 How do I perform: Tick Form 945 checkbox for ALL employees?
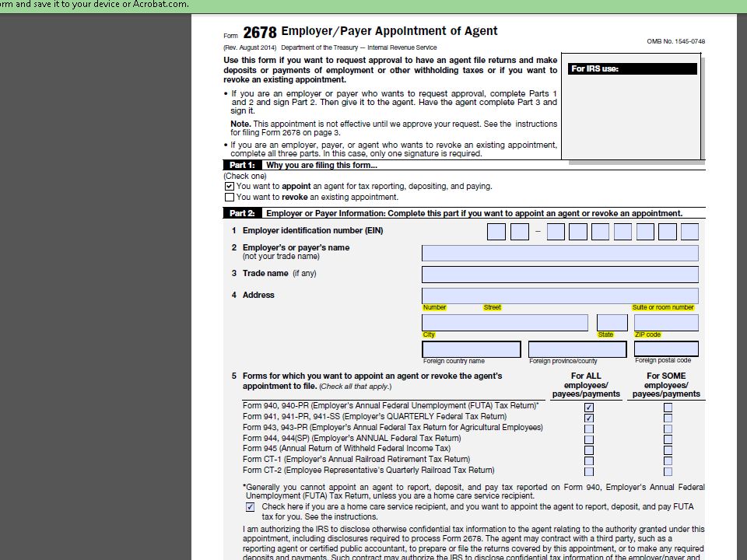(589, 450)
